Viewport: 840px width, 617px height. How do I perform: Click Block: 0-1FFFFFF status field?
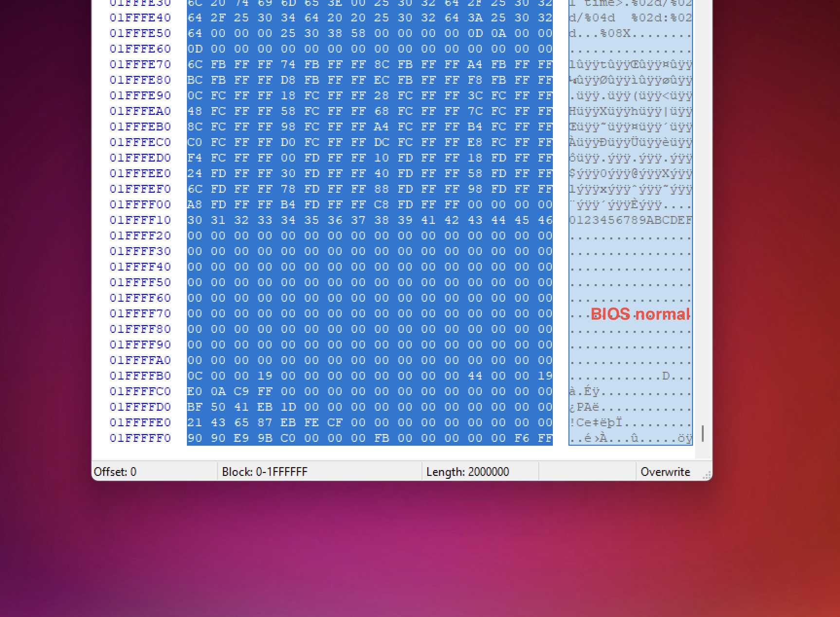[x=319, y=472]
